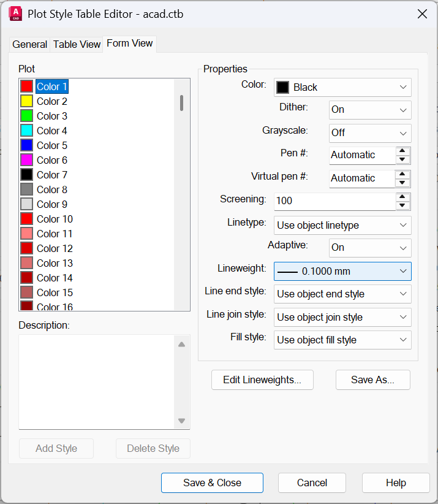Select Color 5 in plot styles list
This screenshot has width=438, height=504.
coord(51,145)
